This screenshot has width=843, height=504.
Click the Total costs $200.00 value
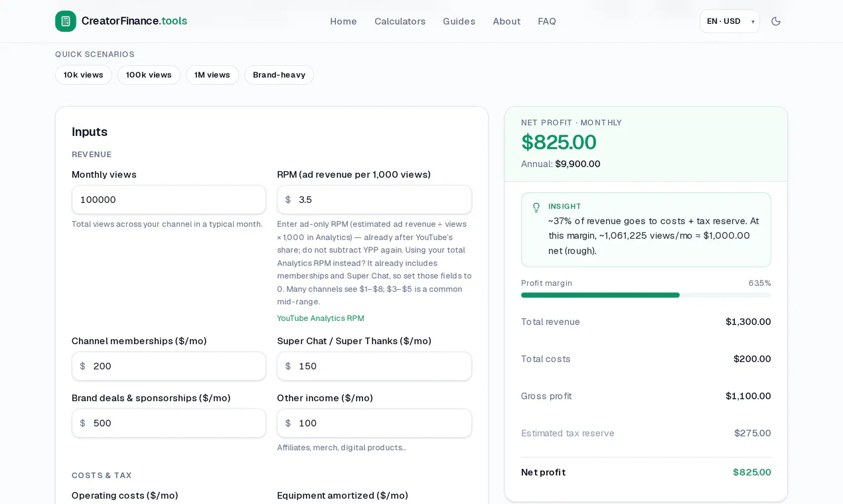752,359
